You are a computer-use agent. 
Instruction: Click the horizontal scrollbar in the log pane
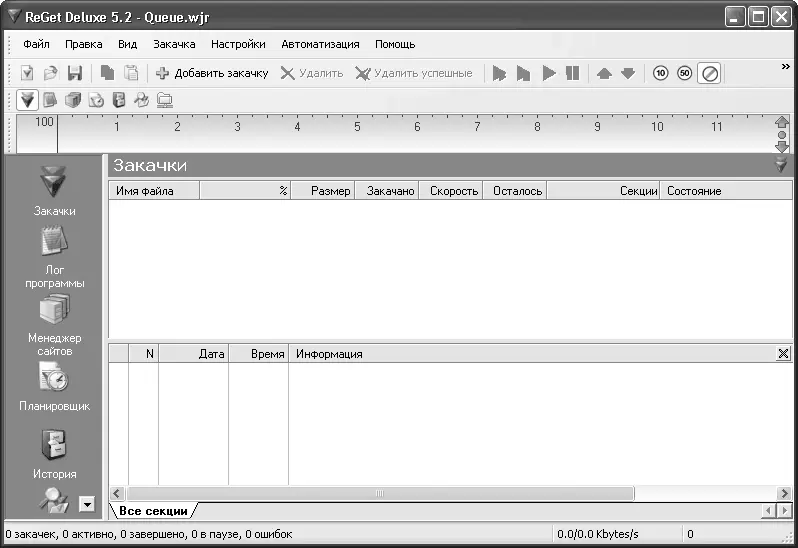(x=380, y=494)
